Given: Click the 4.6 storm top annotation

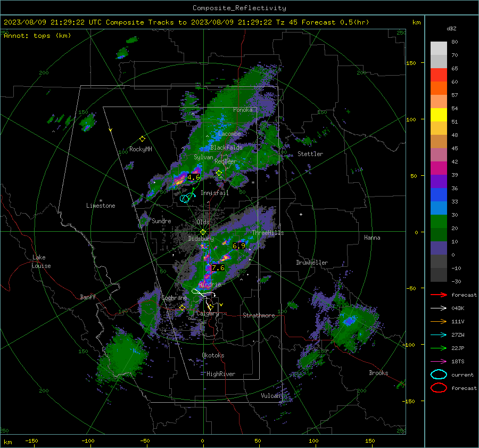Looking at the screenshot, I should pyautogui.click(x=194, y=177).
